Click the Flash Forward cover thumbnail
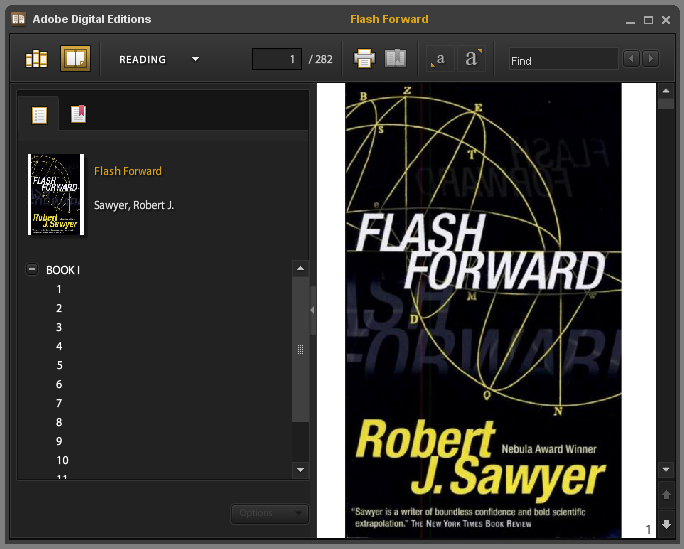The image size is (684, 549). pos(56,194)
